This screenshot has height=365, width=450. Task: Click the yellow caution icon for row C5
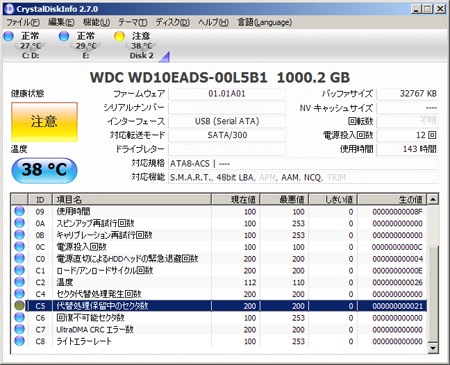click(x=19, y=306)
